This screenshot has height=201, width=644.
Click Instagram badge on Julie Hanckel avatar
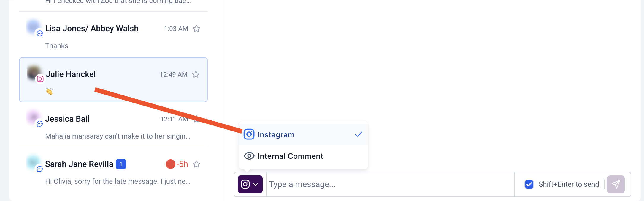click(40, 79)
